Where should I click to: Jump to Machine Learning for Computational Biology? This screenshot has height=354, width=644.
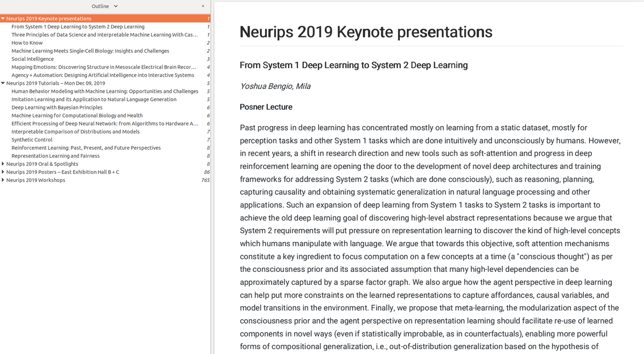[77, 115]
